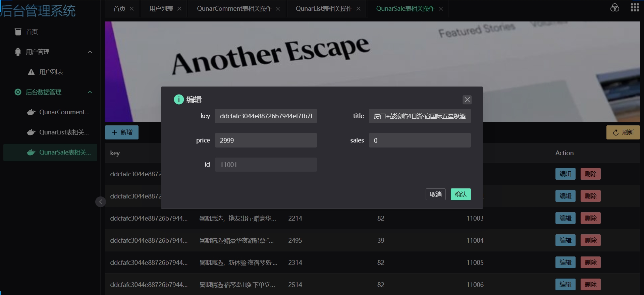Collapse the 后台数据管理 menu section

point(90,92)
